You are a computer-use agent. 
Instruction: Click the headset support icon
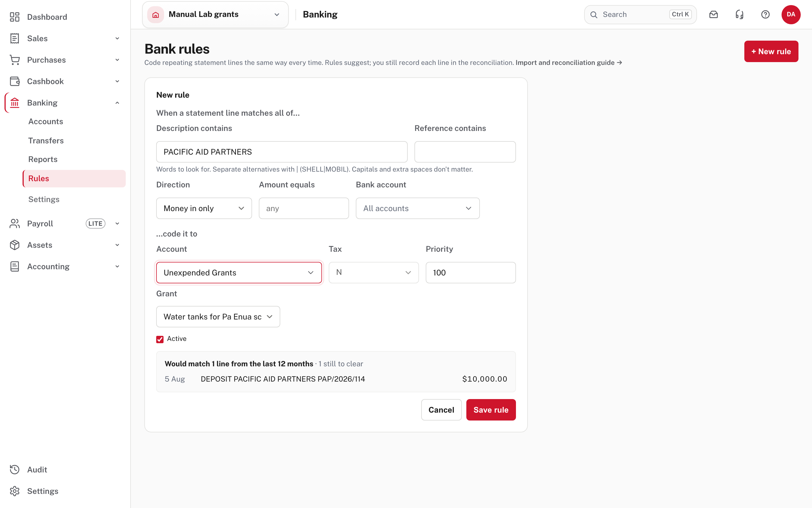click(x=739, y=14)
